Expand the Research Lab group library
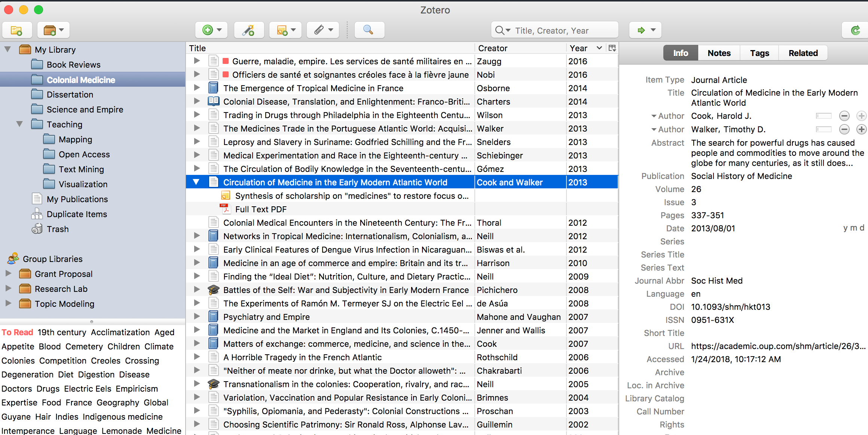Image resolution: width=868 pixels, height=435 pixels. pos(8,289)
